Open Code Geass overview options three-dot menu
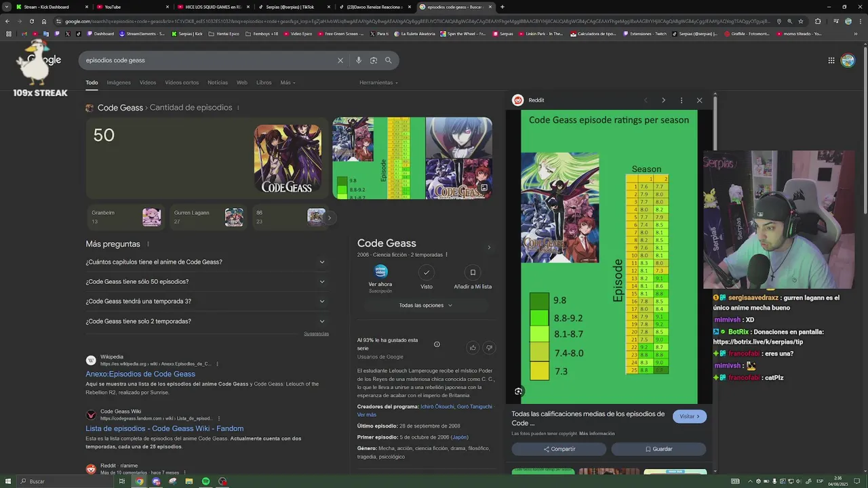The height and width of the screenshot is (488, 868). pos(446,255)
